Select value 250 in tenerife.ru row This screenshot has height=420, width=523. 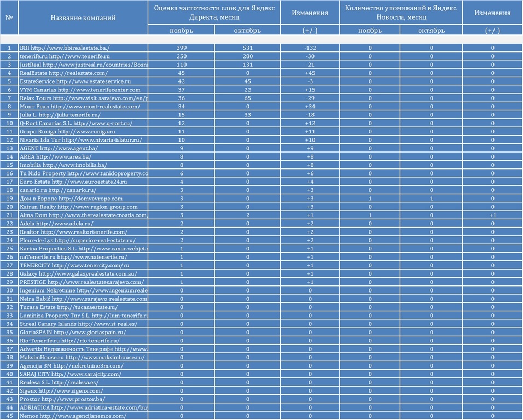[182, 56]
